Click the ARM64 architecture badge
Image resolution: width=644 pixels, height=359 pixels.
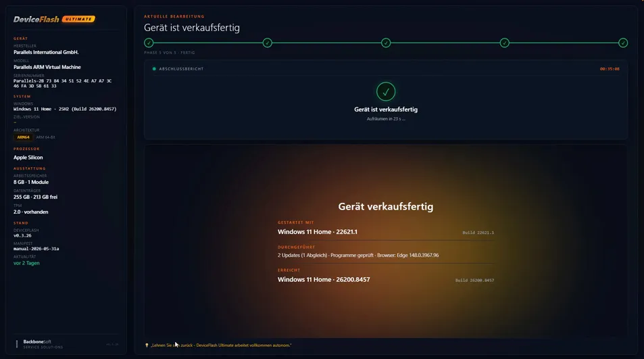[24, 137]
